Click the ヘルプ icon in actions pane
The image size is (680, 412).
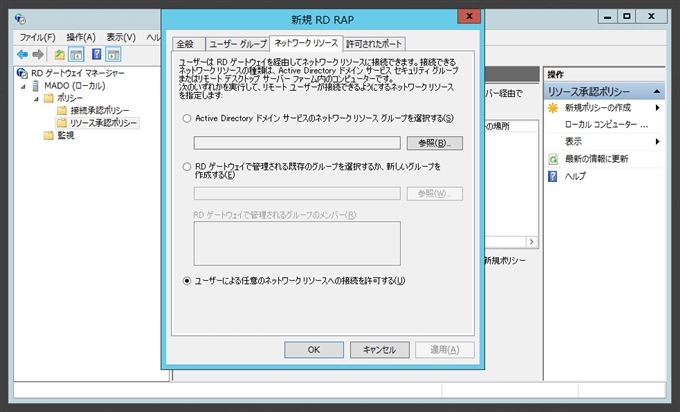(x=553, y=176)
